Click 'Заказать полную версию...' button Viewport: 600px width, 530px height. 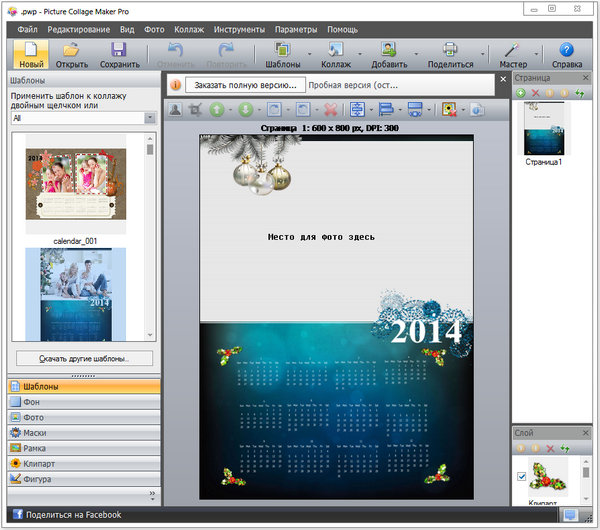pos(245,86)
